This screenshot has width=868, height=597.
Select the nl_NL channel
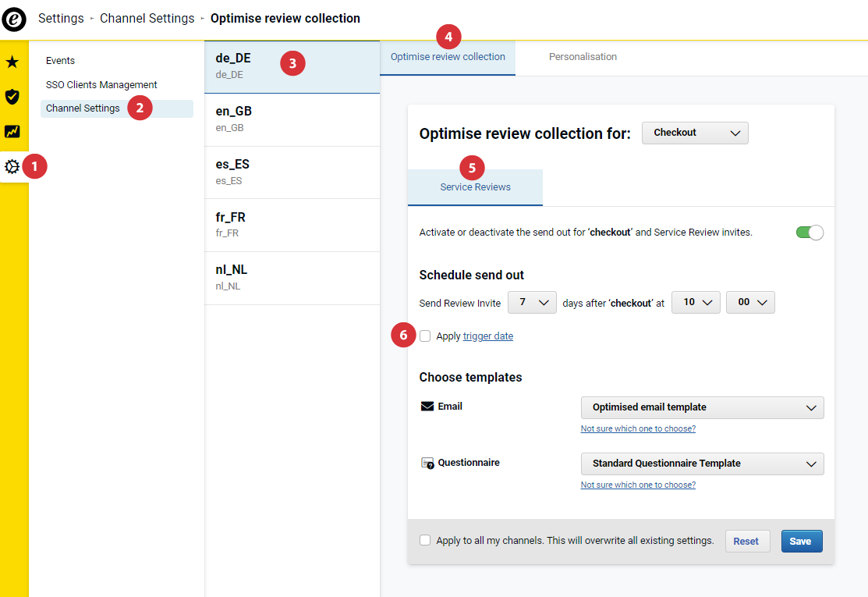[x=292, y=278]
